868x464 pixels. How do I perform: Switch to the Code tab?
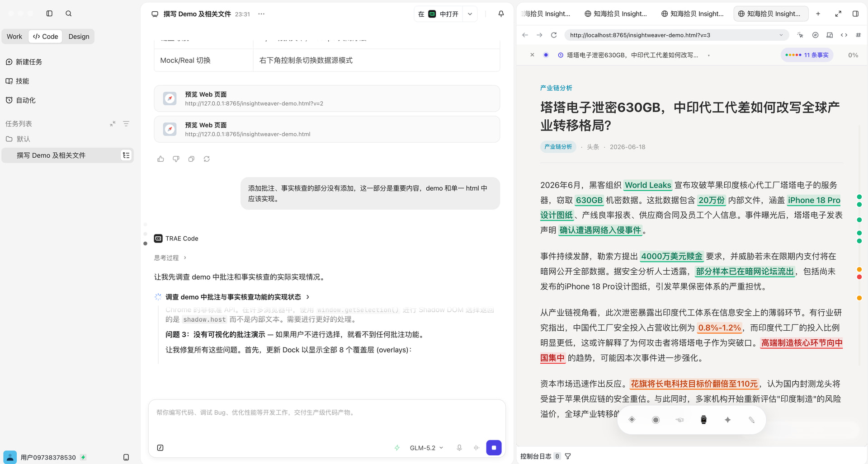(46, 37)
